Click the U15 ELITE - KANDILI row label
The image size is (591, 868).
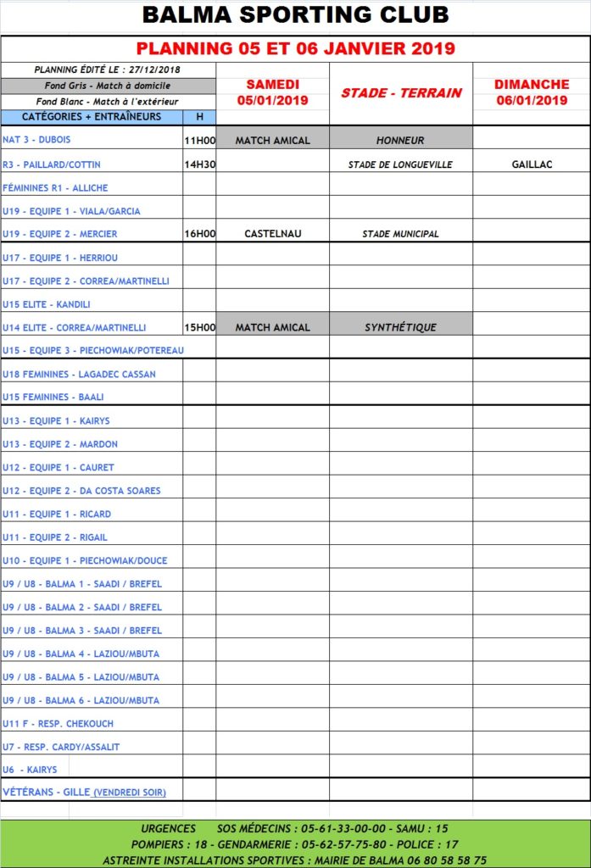[47, 304]
